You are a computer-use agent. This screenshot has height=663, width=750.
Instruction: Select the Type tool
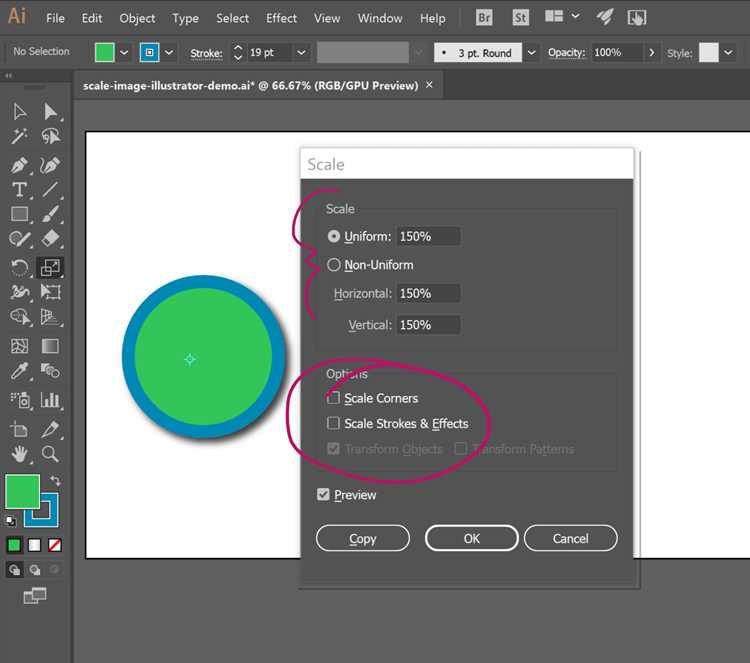coord(19,190)
